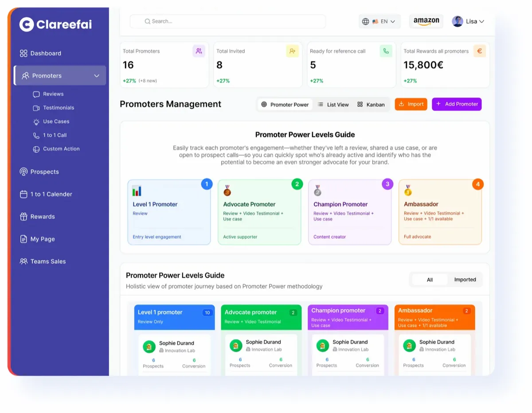
Task: Collapse the Promoters sidebar section chevron
Action: point(97,76)
